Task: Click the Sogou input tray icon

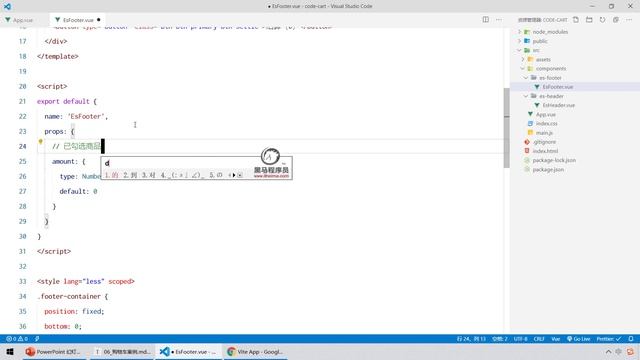Action: click(631, 351)
